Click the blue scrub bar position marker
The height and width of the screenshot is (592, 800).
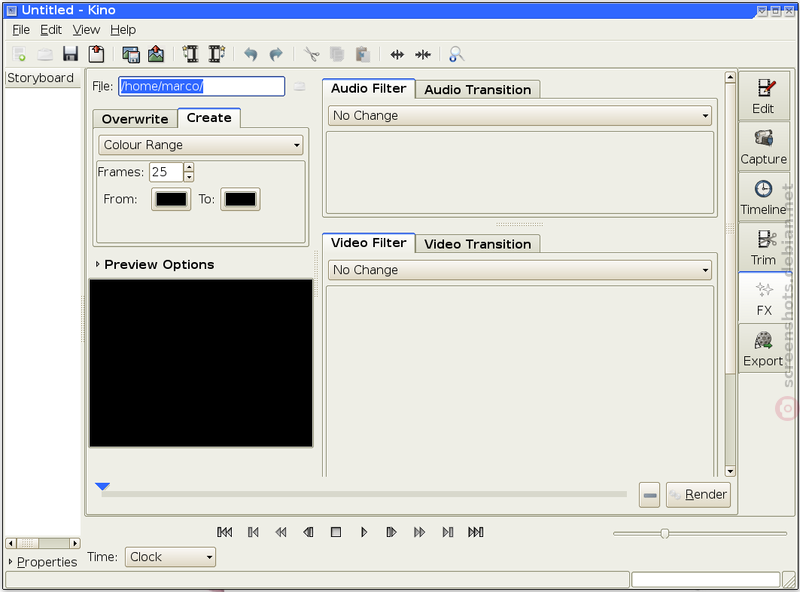(x=103, y=486)
